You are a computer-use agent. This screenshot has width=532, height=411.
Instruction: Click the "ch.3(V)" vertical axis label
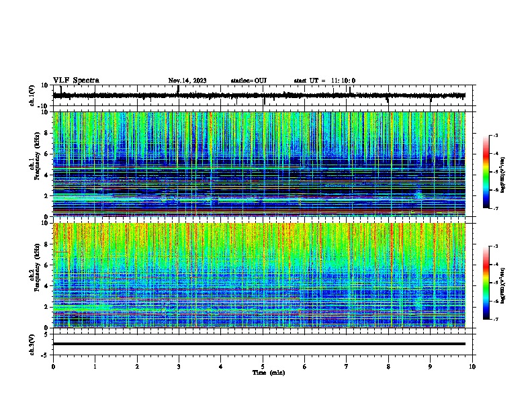32,345
